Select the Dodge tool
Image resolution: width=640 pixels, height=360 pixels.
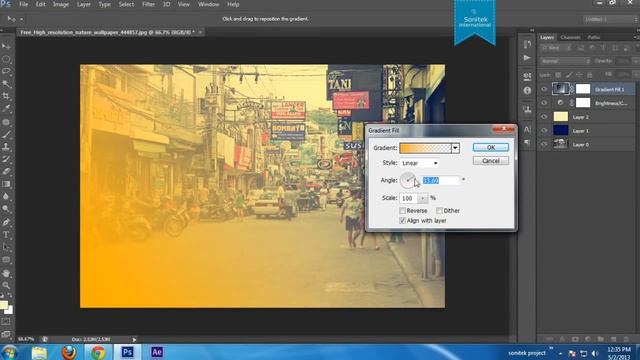coord(6,209)
